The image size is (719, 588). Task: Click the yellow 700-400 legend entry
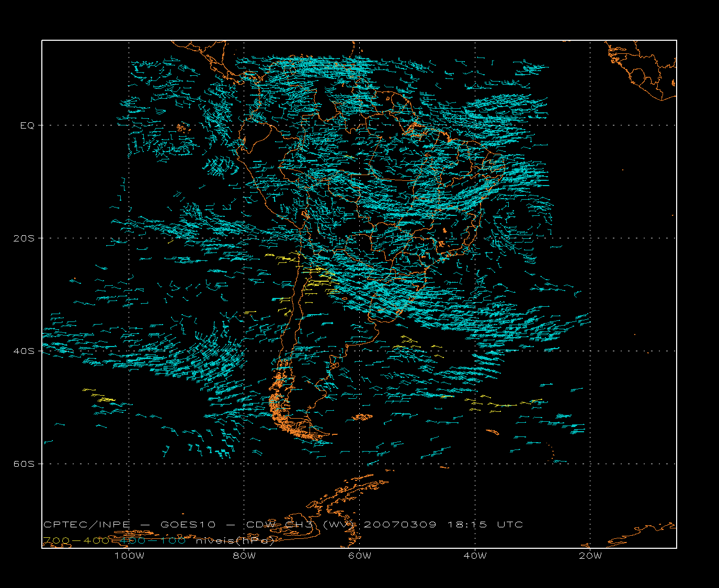[x=76, y=541]
